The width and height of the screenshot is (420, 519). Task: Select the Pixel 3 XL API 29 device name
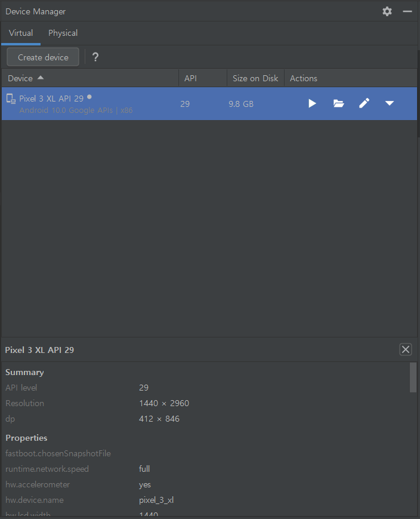pos(51,99)
